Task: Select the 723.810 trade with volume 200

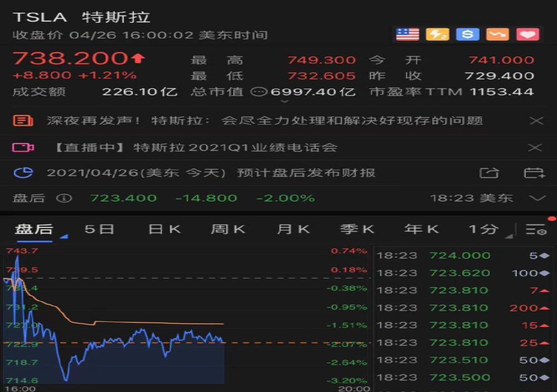Action: (x=463, y=308)
